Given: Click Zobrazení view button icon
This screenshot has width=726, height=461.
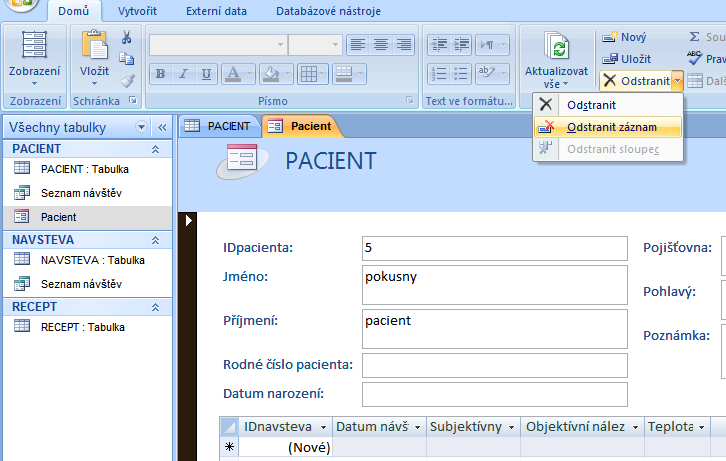Looking at the screenshot, I should pyautogui.click(x=35, y=44).
